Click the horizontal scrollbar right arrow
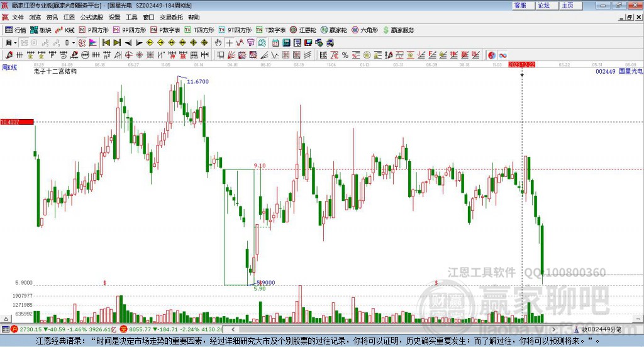Image resolution: width=644 pixels, height=347 pixels. click(x=553, y=329)
